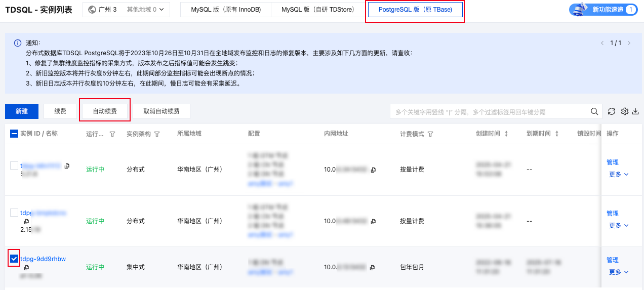The width and height of the screenshot is (644, 290).
Task: Click the download list icon
Action: [x=636, y=111]
